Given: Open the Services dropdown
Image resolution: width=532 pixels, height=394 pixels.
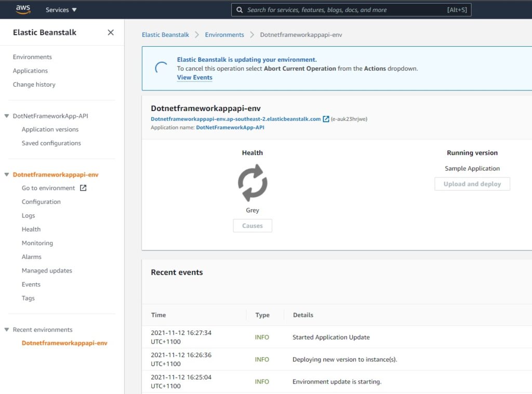Looking at the screenshot, I should click(x=60, y=9).
